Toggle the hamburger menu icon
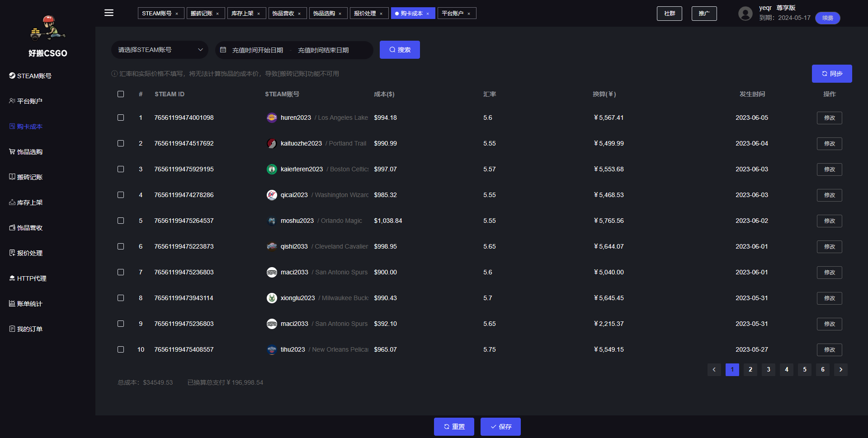The width and height of the screenshot is (868, 438). (x=109, y=13)
